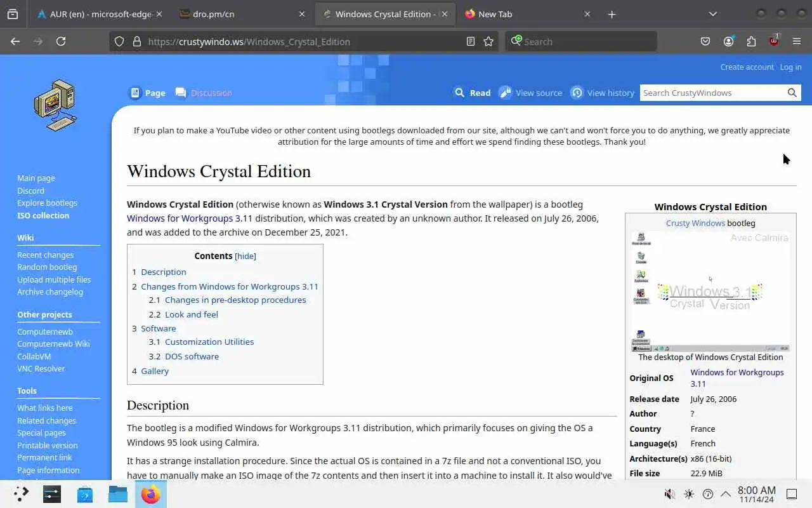Click the muted volume tray icon
Viewport: 812px width, 508px height.
[x=669, y=494]
